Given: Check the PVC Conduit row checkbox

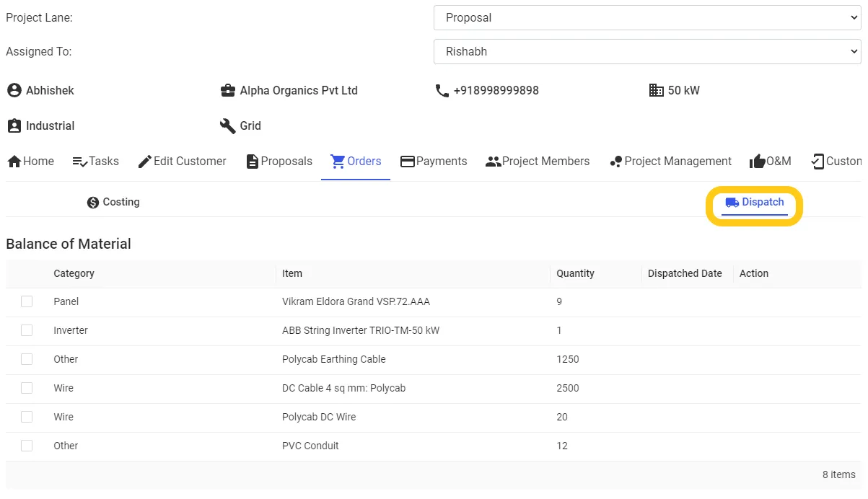Looking at the screenshot, I should 27,446.
